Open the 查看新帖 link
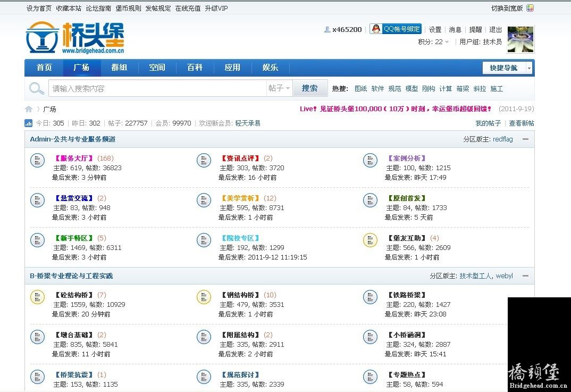Viewport: 571px width, 392px height. [x=522, y=123]
